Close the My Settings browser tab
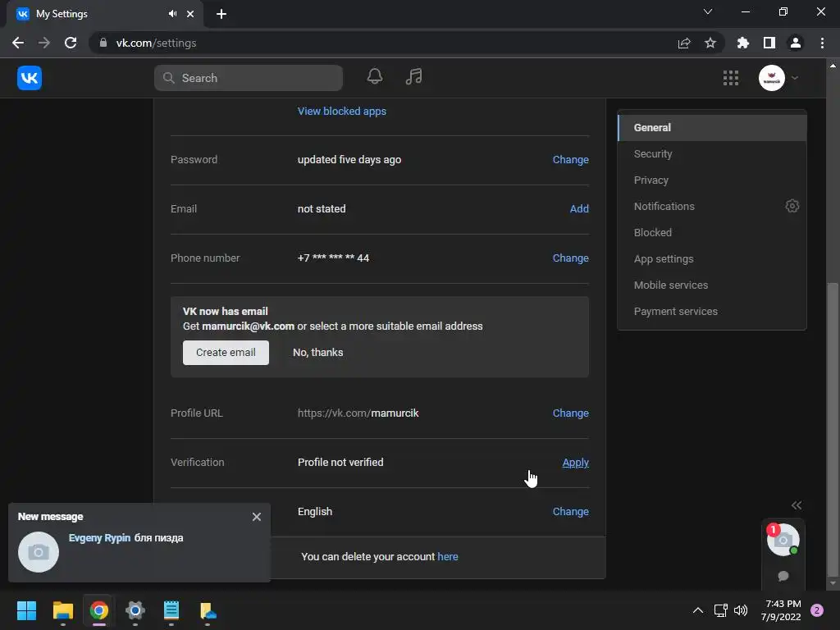The height and width of the screenshot is (630, 840). (x=190, y=14)
